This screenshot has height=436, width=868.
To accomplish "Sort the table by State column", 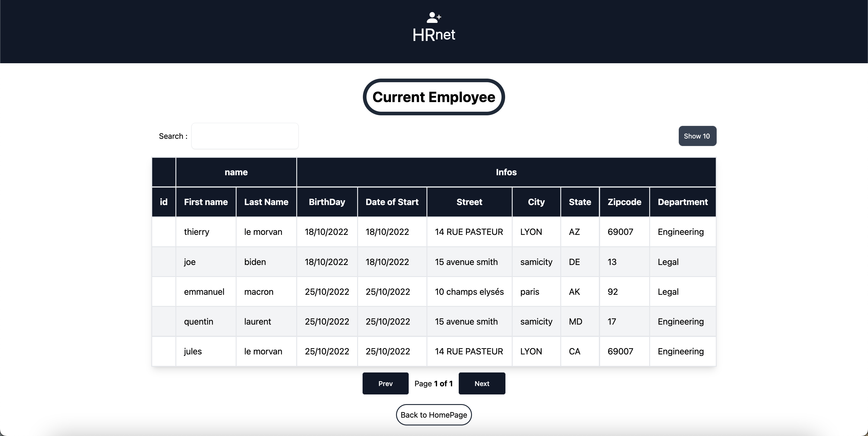I will (x=580, y=202).
